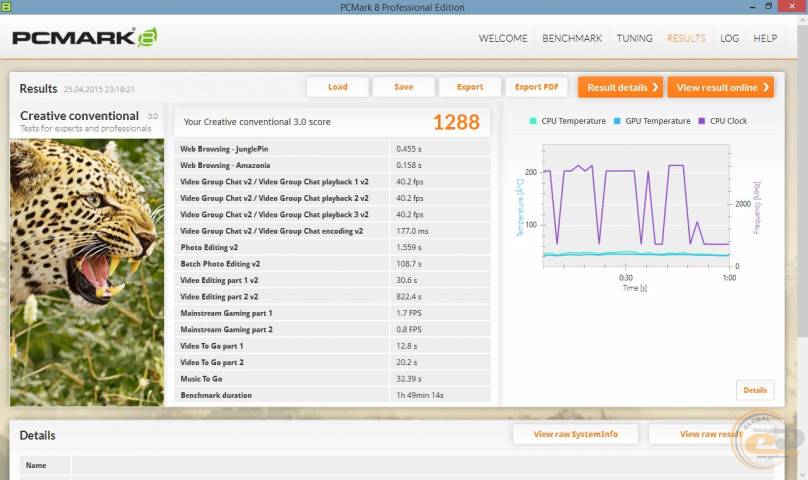Image resolution: width=808 pixels, height=480 pixels.
Task: Click the 177.0 ms encoding value
Action: (x=412, y=231)
